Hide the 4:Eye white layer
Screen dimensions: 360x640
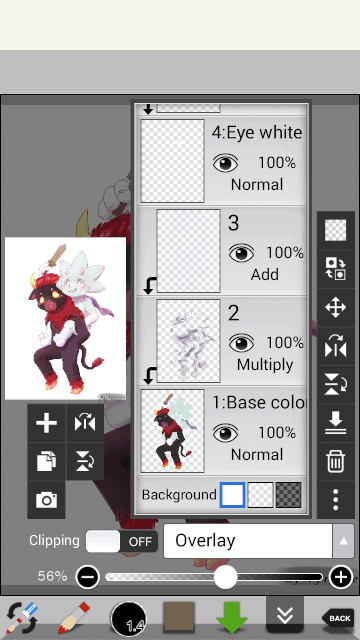click(x=225, y=163)
